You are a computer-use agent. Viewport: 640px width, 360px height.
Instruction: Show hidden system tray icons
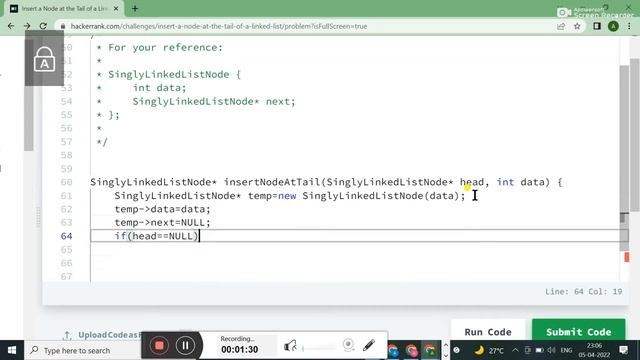515,350
